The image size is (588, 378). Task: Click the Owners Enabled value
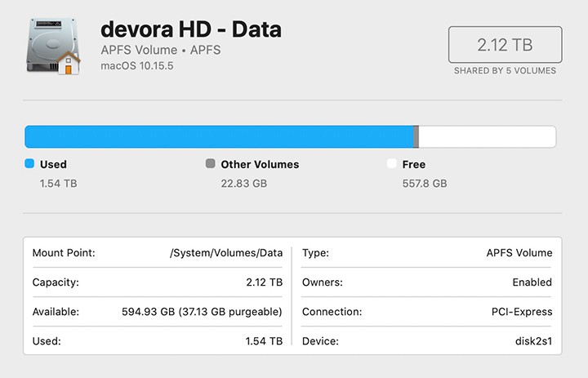tap(532, 282)
